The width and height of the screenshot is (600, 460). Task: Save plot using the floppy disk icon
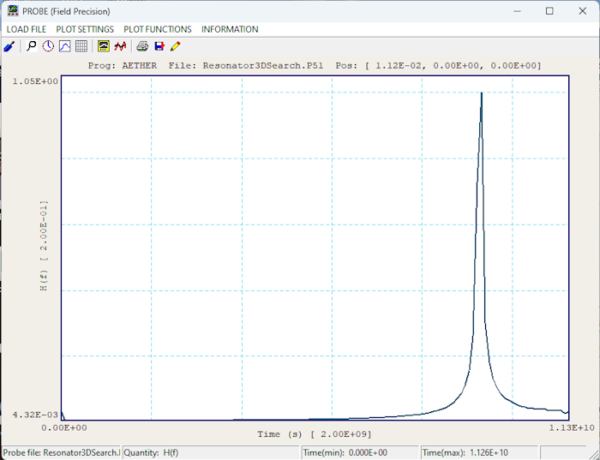[x=159, y=46]
